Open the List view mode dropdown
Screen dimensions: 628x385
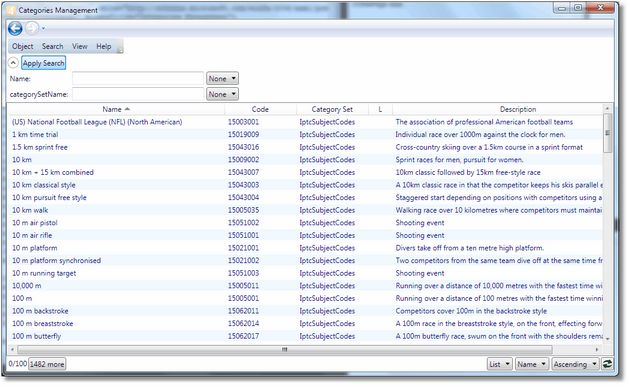(x=499, y=364)
